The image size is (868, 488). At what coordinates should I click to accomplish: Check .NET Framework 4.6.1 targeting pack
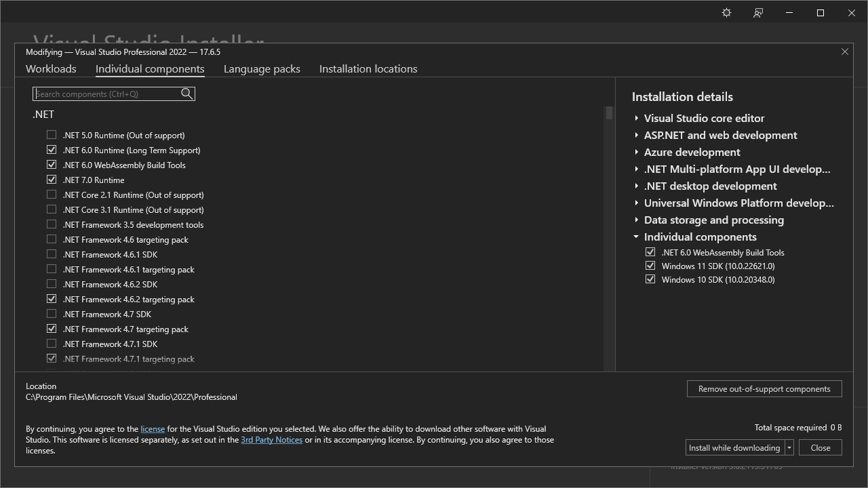coord(52,269)
